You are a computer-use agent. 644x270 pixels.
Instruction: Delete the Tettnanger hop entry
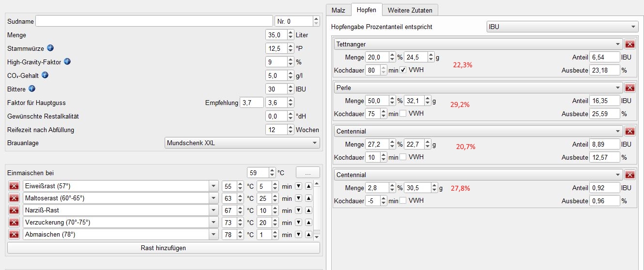pyautogui.click(x=630, y=45)
